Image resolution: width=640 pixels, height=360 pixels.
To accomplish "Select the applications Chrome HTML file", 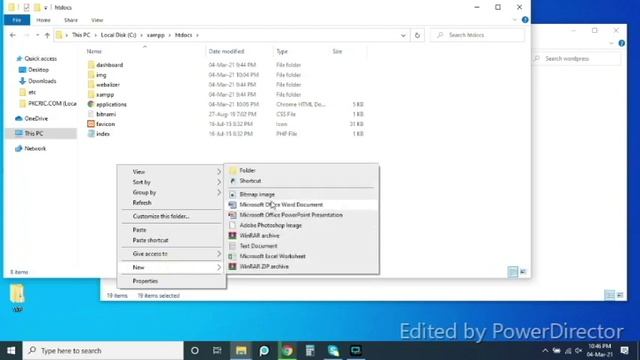I will click(111, 104).
